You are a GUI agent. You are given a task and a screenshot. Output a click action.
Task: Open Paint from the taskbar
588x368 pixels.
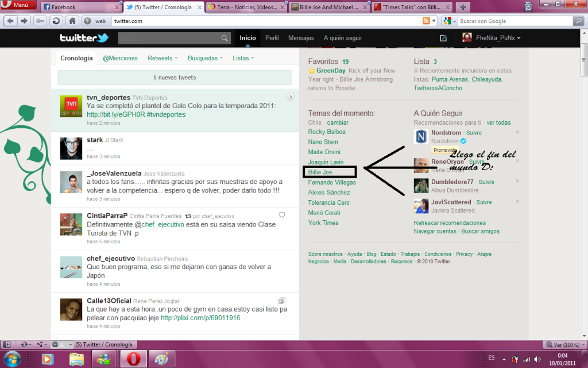(161, 359)
